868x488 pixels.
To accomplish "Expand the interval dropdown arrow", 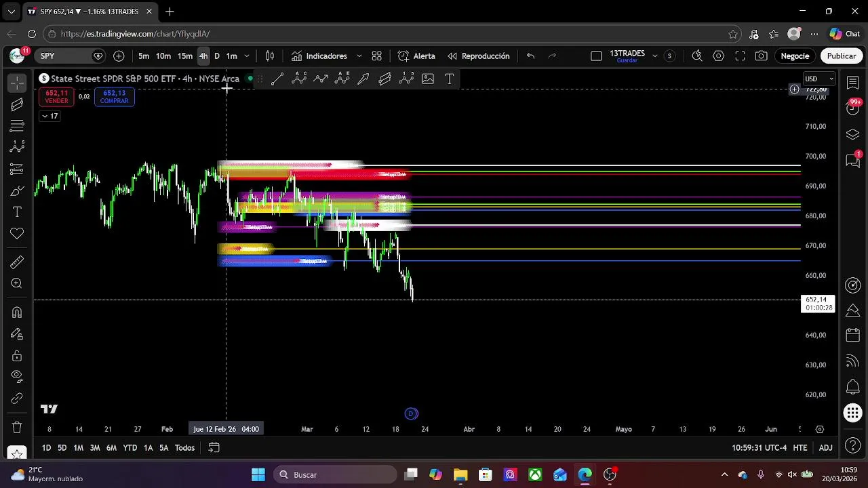I will [247, 56].
